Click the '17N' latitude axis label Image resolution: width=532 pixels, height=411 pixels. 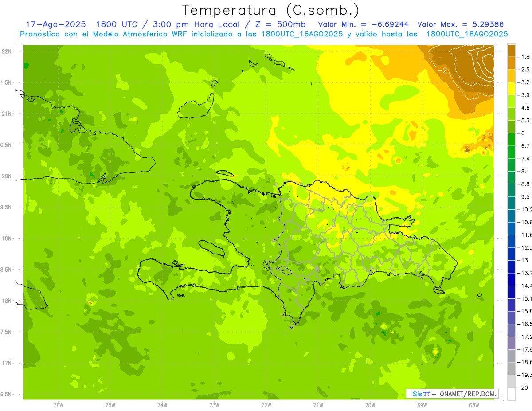click(x=7, y=364)
